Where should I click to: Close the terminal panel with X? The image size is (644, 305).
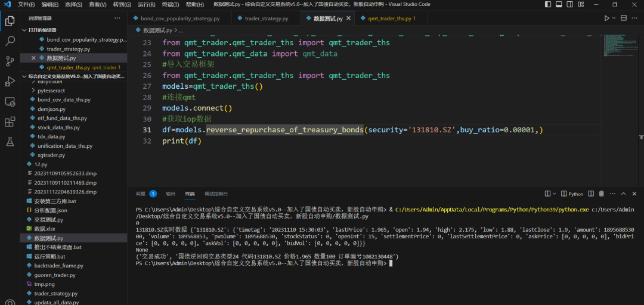[634, 194]
